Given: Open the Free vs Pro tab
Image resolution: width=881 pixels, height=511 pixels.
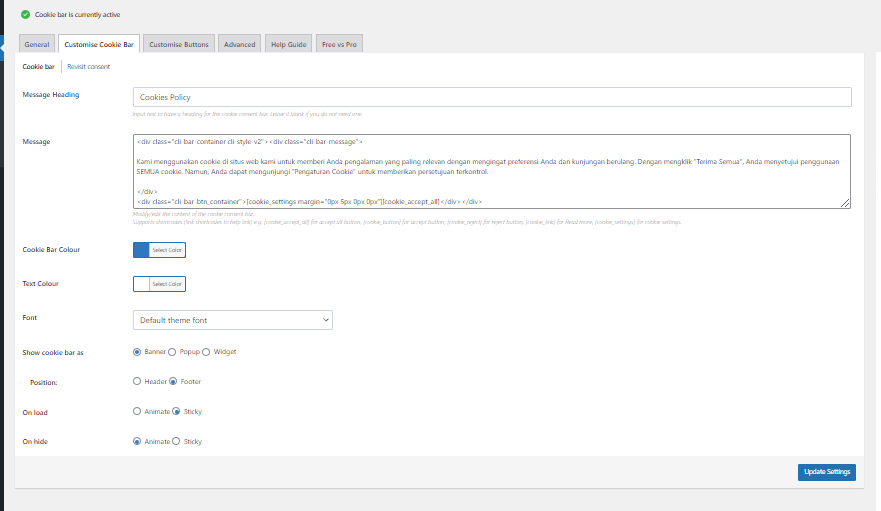Looking at the screenshot, I should click(339, 45).
